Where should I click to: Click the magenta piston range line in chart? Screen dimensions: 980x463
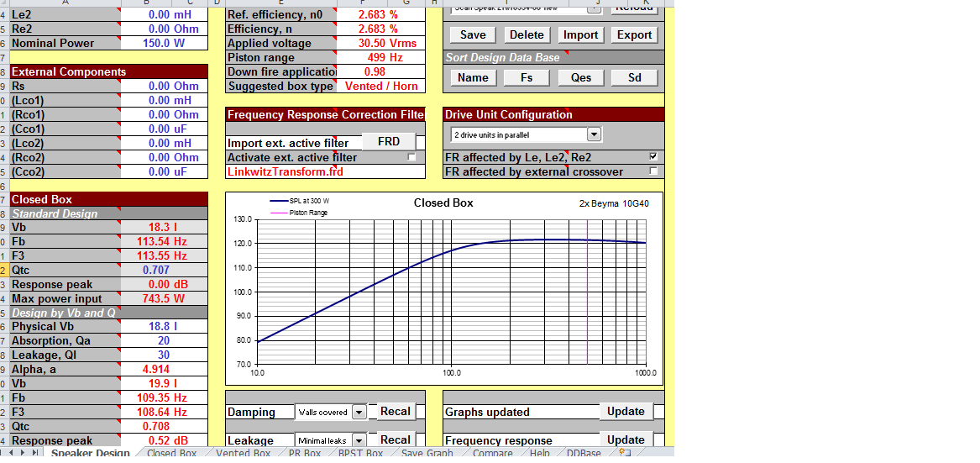pyautogui.click(x=588, y=292)
